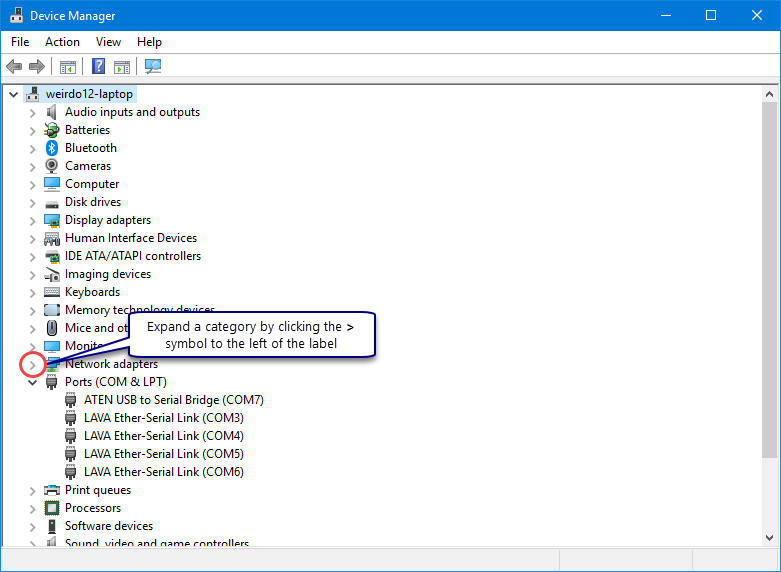Open the File menu

pyautogui.click(x=20, y=42)
